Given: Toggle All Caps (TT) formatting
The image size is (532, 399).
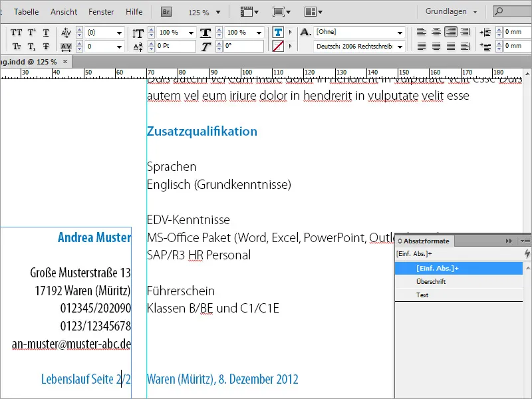Looking at the screenshot, I should point(16,33).
